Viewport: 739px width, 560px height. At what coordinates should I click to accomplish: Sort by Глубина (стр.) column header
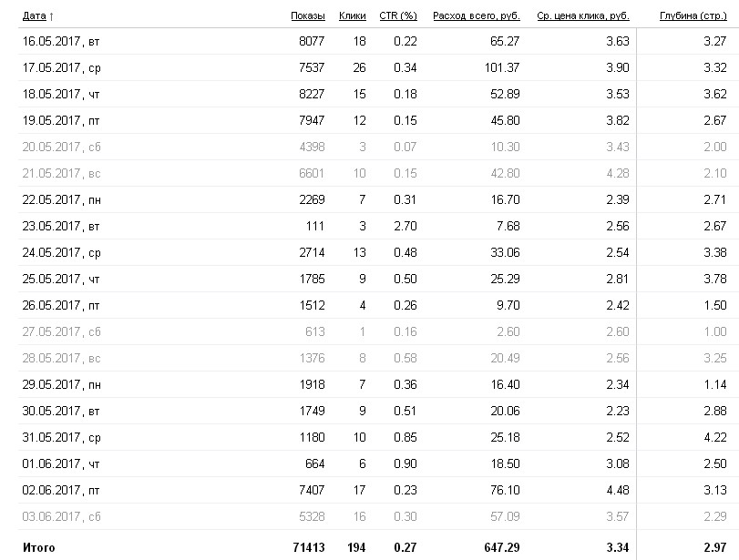tap(693, 16)
